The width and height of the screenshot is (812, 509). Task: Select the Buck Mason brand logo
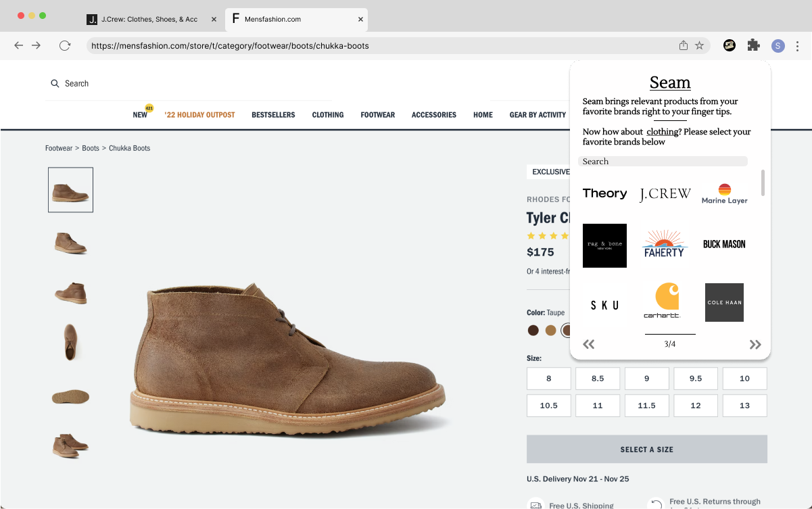coord(724,244)
